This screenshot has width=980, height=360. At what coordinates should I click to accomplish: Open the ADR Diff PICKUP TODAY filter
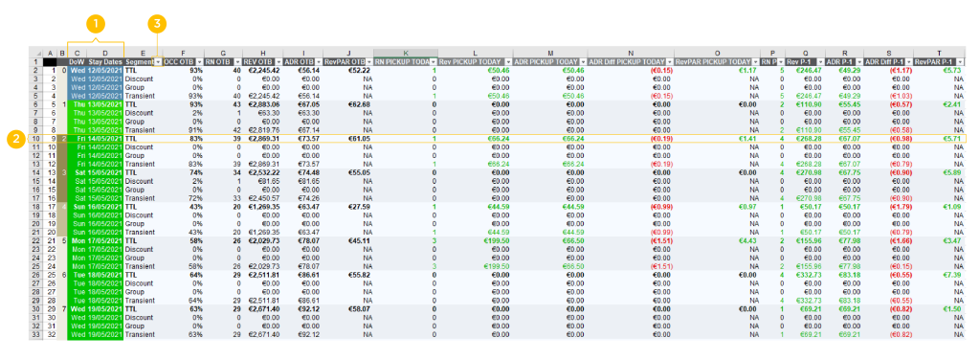point(670,62)
